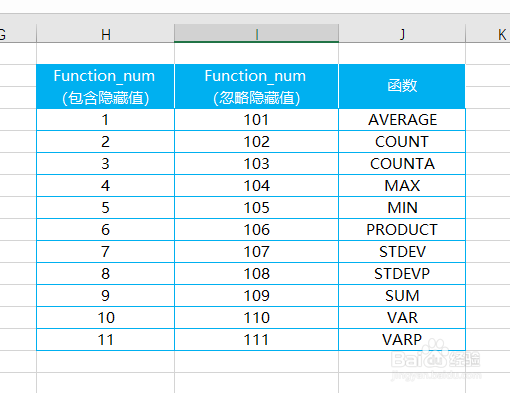Click cell with value 101

click(x=256, y=120)
